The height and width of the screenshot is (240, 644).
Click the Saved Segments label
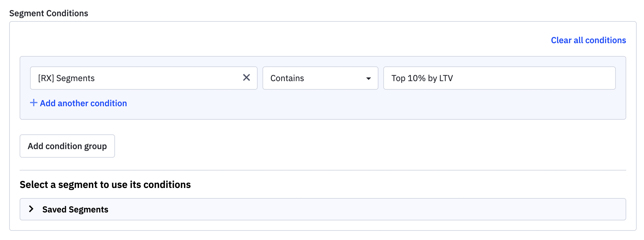click(x=75, y=209)
